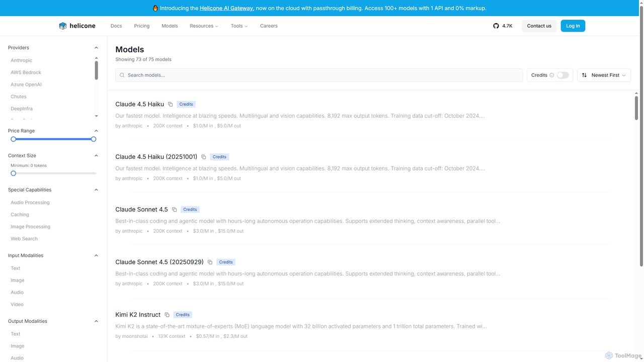Copy the Claude 4.5 Haiku (20251001) ID
The width and height of the screenshot is (644, 362).
pyautogui.click(x=204, y=157)
